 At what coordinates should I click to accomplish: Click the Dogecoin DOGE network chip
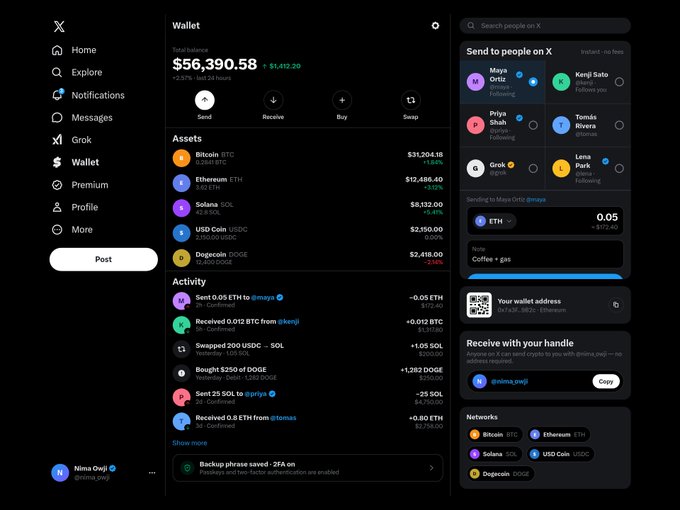tap(501, 474)
